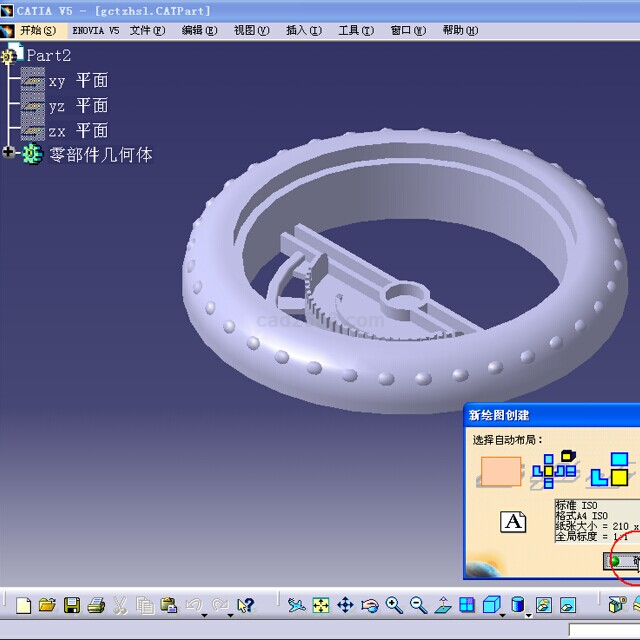Viewport: 640px width, 640px height.
Task: Click the New document icon
Action: pyautogui.click(x=24, y=605)
